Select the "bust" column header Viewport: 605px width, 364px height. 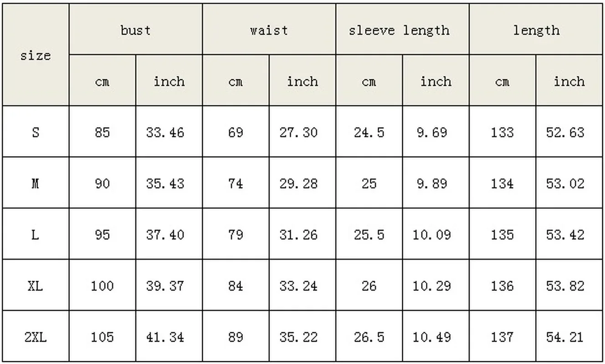tap(135, 30)
